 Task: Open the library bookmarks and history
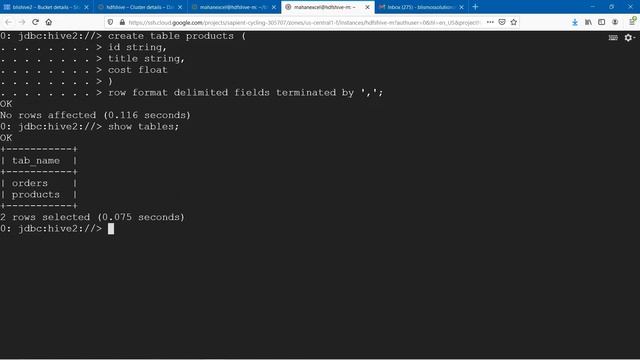coord(588,22)
